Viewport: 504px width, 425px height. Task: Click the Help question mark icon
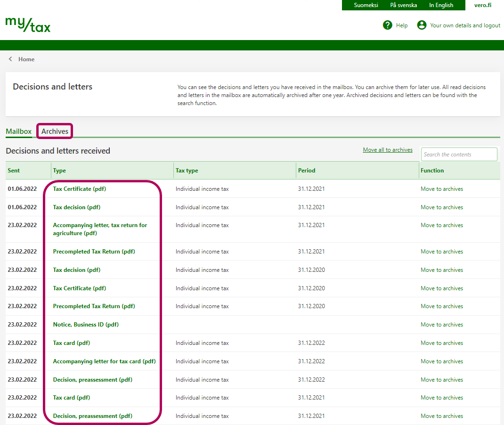[388, 25]
